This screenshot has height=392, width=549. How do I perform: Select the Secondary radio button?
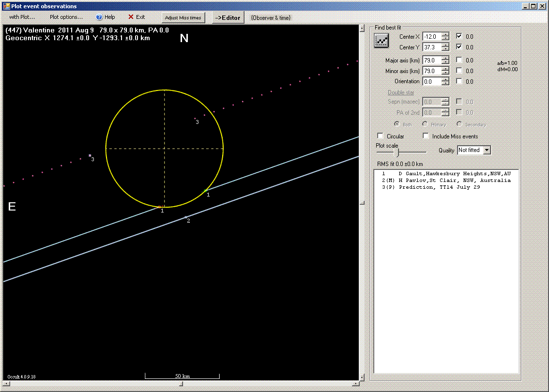[459, 124]
